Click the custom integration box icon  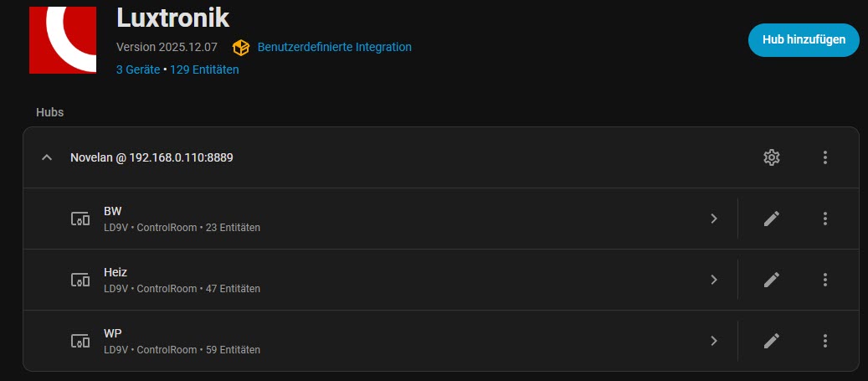coord(241,48)
